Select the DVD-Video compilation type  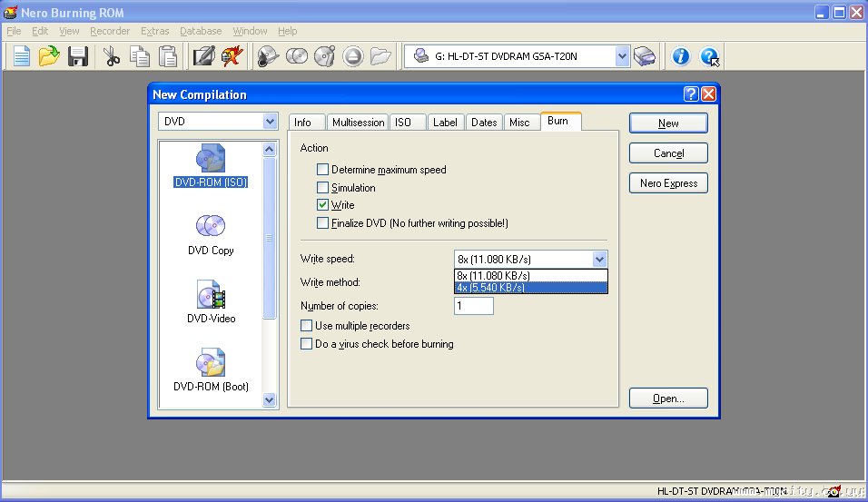(x=211, y=302)
